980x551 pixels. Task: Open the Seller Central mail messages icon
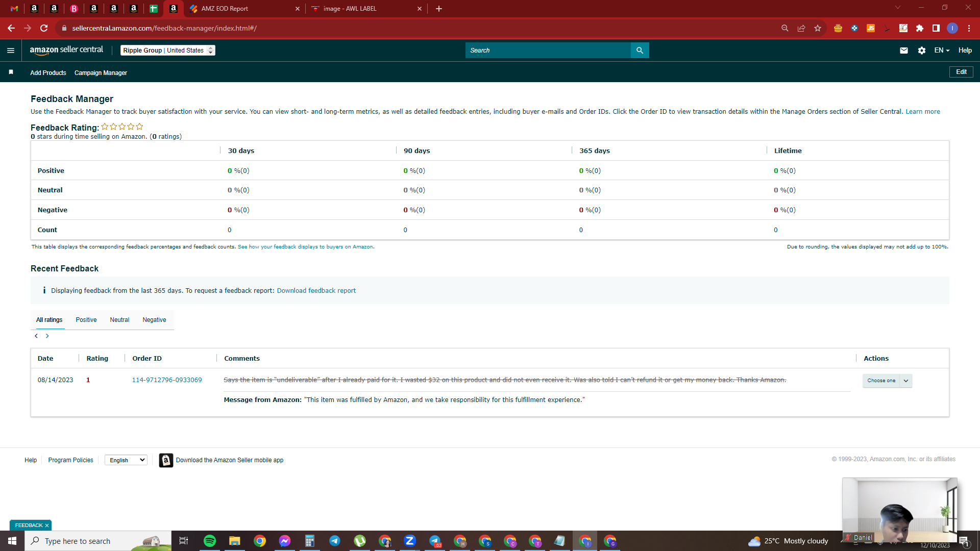click(904, 51)
